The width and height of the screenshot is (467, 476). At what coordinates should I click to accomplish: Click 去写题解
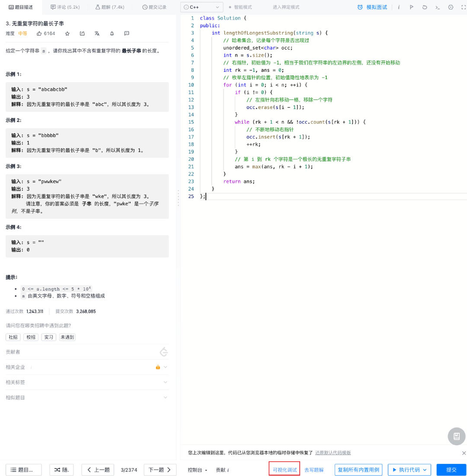pos(314,470)
